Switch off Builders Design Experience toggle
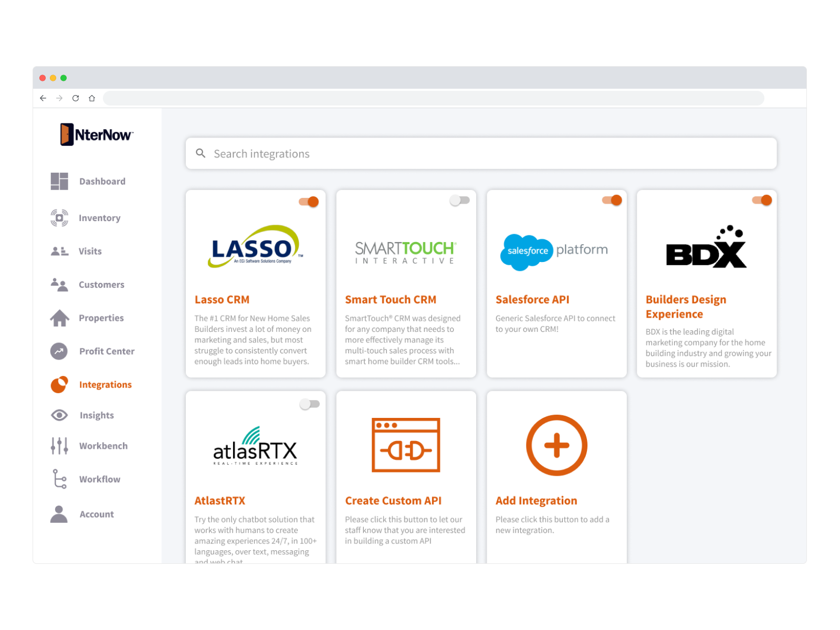Viewport: 840px width, 630px height. pyautogui.click(x=762, y=200)
